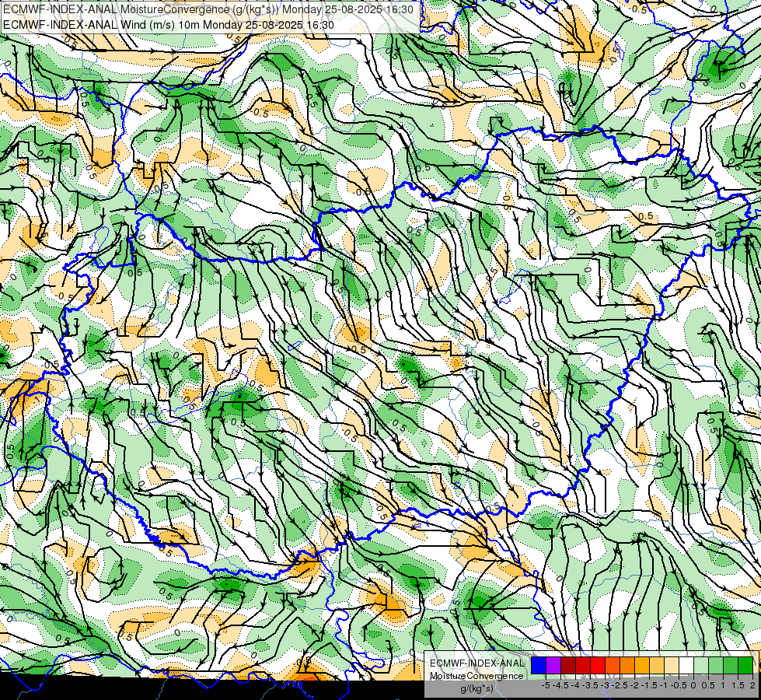Screen dimensions: 761x700
Task: Choose legend swatch between -2.5 and -2
Action: click(x=627, y=665)
